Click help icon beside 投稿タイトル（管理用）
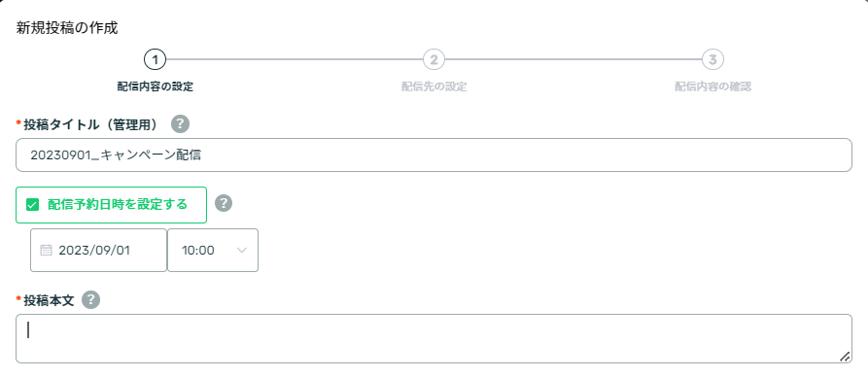868x377 pixels. (180, 124)
